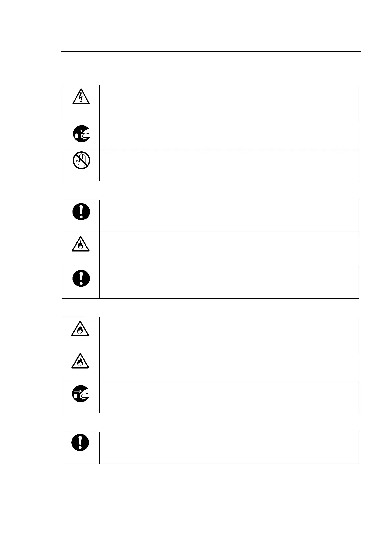Click the blank cell beside the second table's top exclamation icon
The width and height of the screenshot is (392, 555).
pyautogui.click(x=229, y=216)
